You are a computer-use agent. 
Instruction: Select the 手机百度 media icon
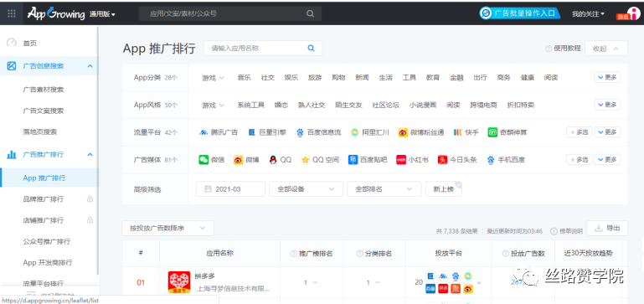(491, 160)
